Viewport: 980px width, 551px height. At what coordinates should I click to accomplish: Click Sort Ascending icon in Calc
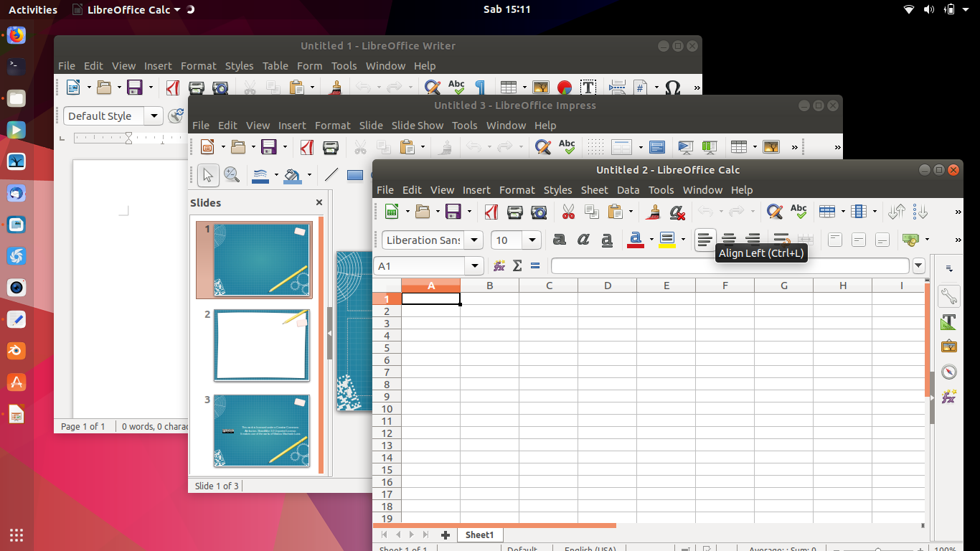coord(896,212)
